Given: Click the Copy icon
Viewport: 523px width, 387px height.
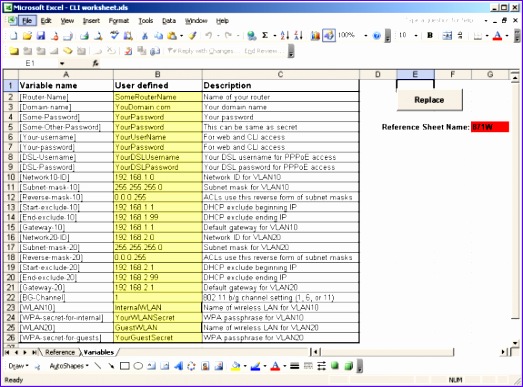Looking at the screenshot, I should [158, 35].
